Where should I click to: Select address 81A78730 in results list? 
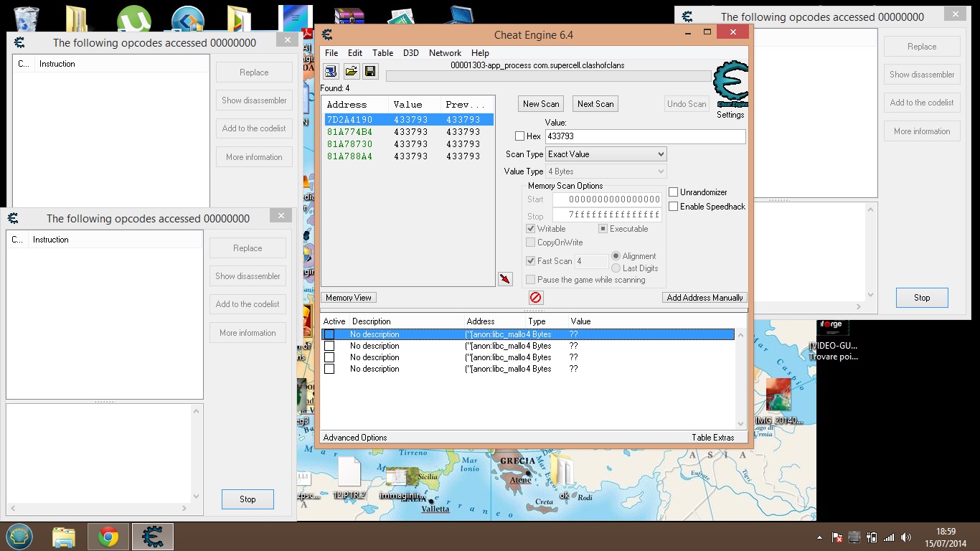pos(350,144)
